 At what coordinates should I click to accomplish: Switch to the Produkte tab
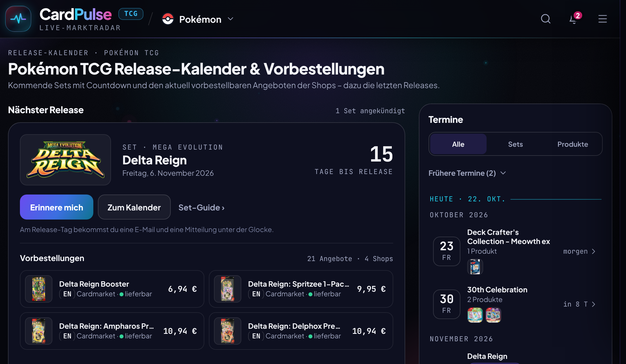tap(573, 144)
